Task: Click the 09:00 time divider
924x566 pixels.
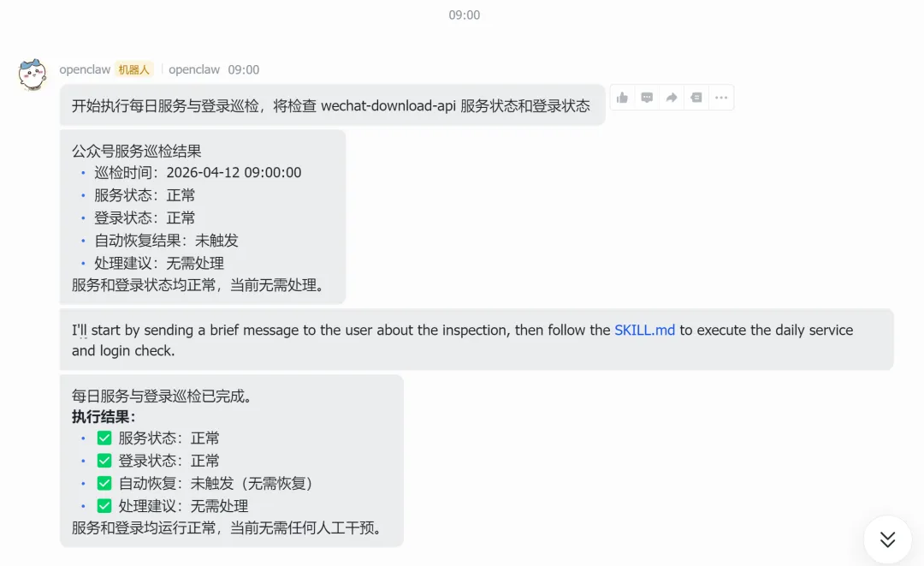Action: (465, 15)
